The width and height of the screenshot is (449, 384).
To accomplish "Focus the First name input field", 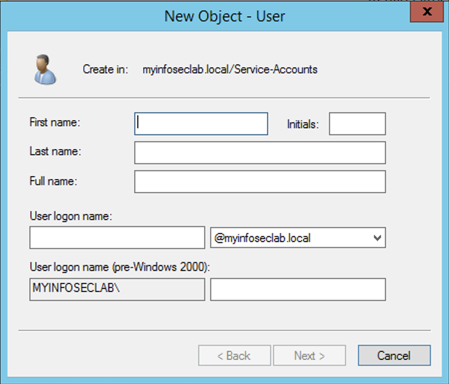I will point(201,124).
